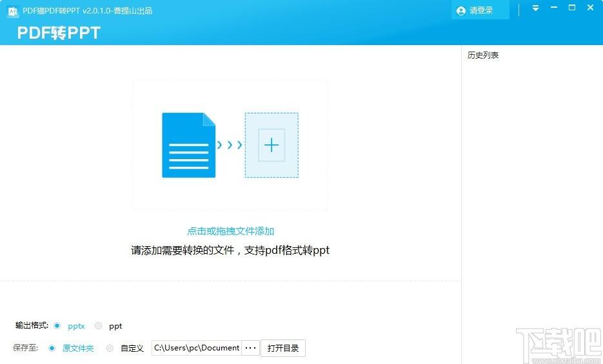Click the user avatar icon beside 请登录
This screenshot has width=603, height=364.
[x=460, y=11]
